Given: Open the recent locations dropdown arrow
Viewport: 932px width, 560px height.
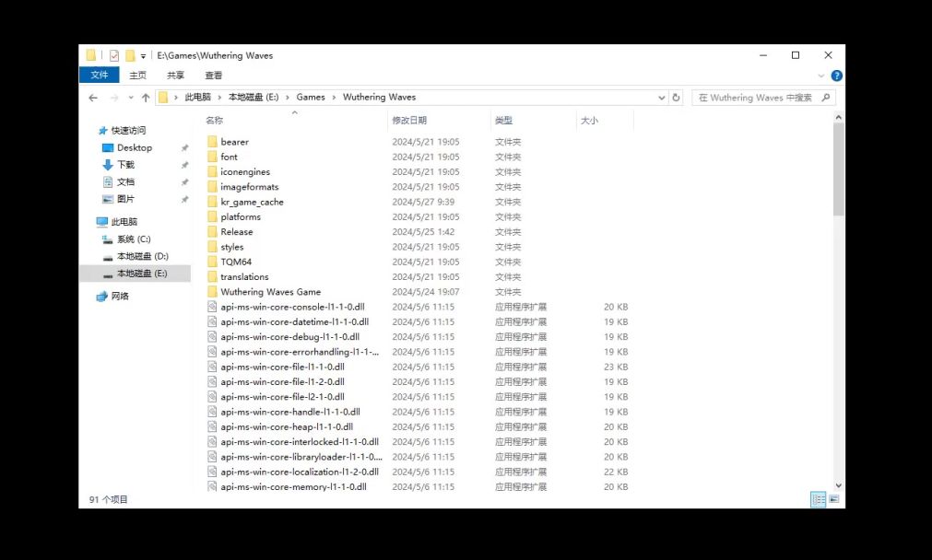Looking at the screenshot, I should click(x=131, y=98).
